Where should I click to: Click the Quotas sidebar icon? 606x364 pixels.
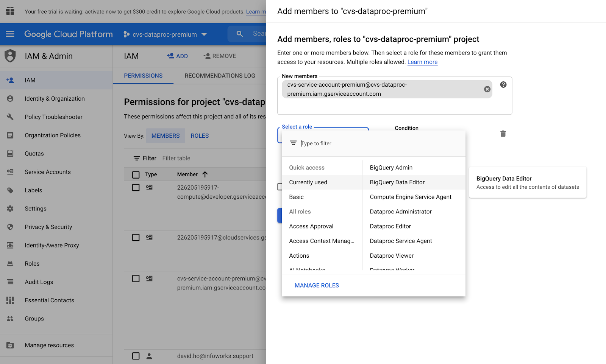(10, 154)
